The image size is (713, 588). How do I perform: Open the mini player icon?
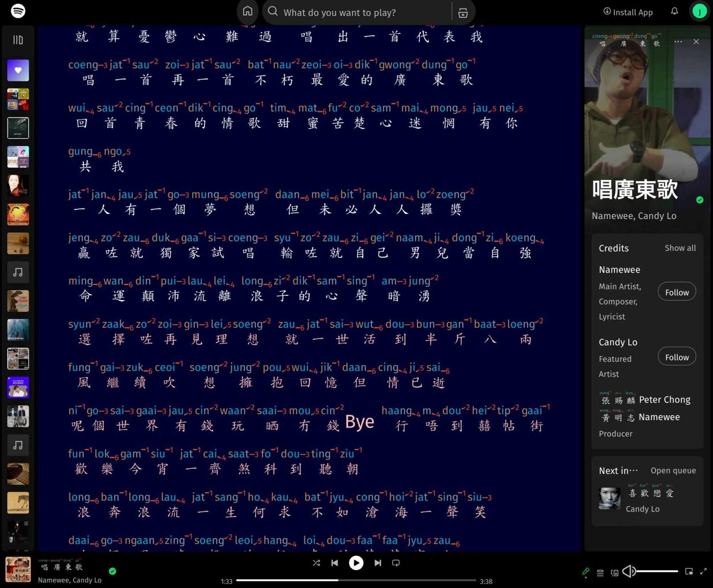(x=689, y=571)
